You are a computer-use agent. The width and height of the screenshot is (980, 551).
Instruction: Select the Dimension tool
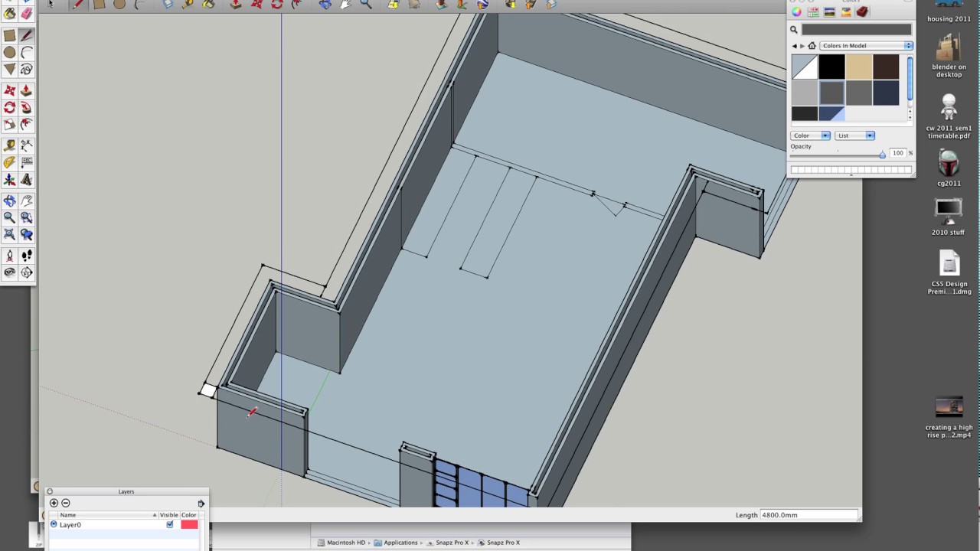27,145
